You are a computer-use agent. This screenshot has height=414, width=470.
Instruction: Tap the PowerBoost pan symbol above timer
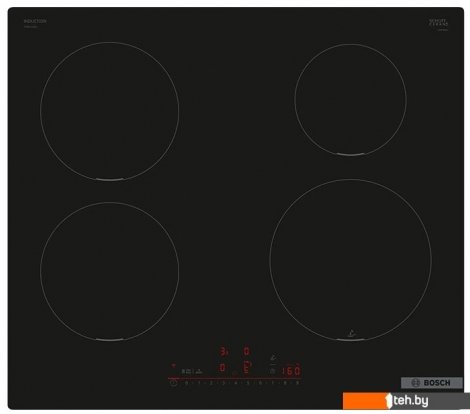tap(273, 357)
